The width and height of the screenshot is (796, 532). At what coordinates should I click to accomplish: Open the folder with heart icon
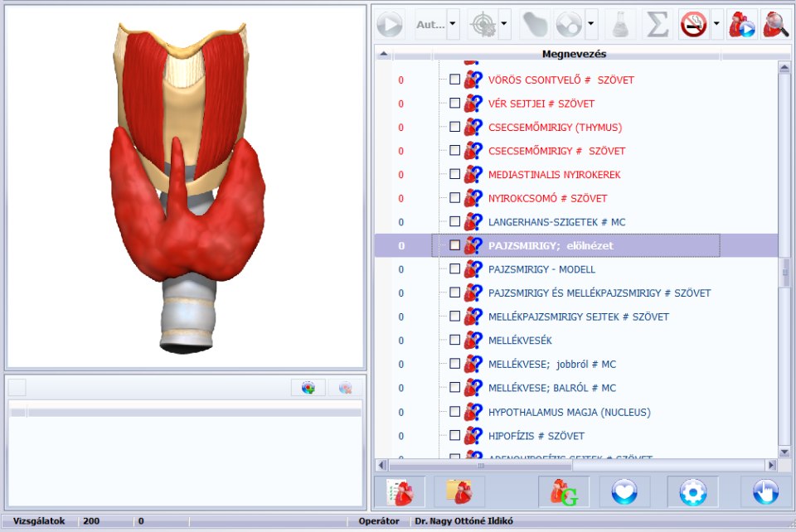pyautogui.click(x=459, y=491)
